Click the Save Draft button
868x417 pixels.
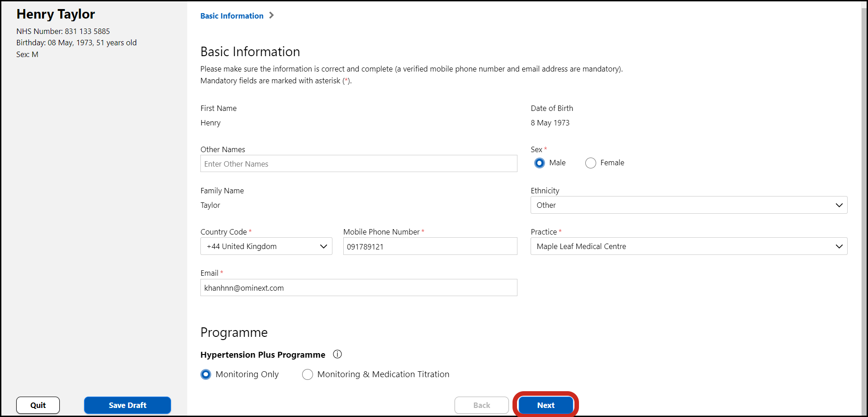point(128,405)
